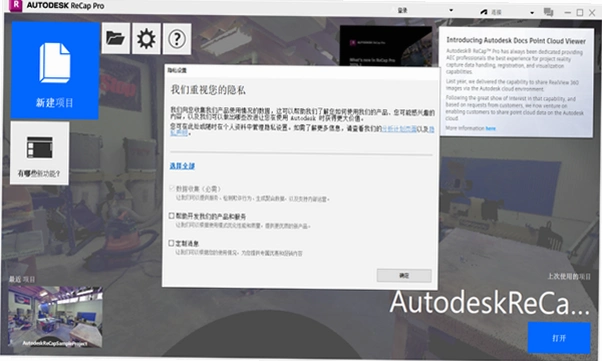
Task: Open the What's new in ReCap Pro video thumbnail
Action: click(386, 46)
